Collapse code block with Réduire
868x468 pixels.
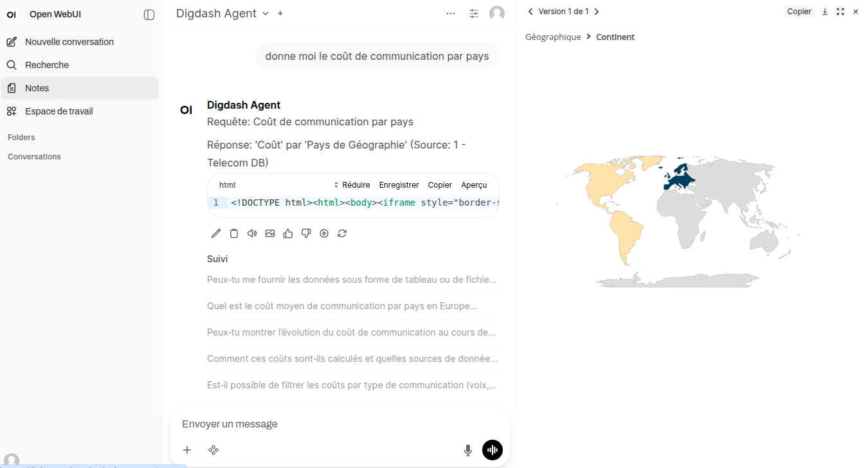[352, 185]
